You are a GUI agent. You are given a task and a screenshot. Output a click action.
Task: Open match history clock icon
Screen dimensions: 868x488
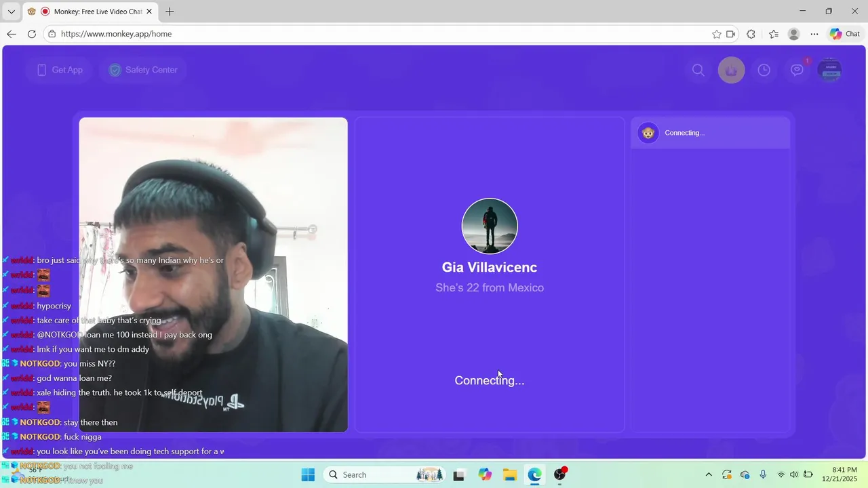764,70
